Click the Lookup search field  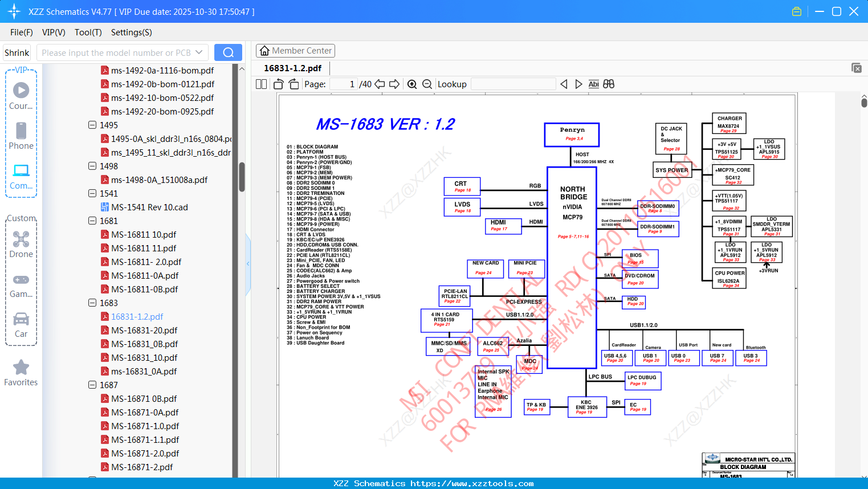point(513,84)
